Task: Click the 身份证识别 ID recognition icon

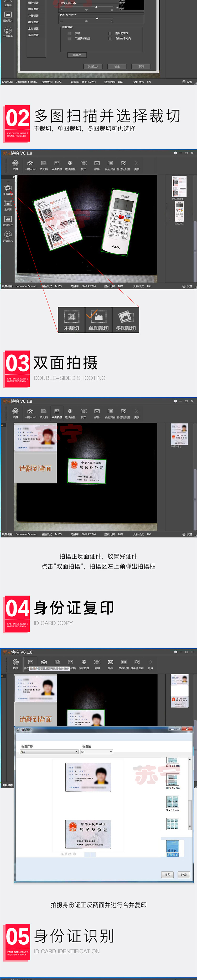Action: (123, 164)
